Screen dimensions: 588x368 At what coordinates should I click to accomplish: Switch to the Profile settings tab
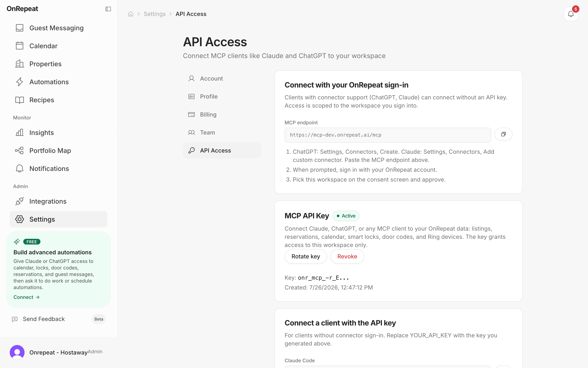tap(222, 96)
